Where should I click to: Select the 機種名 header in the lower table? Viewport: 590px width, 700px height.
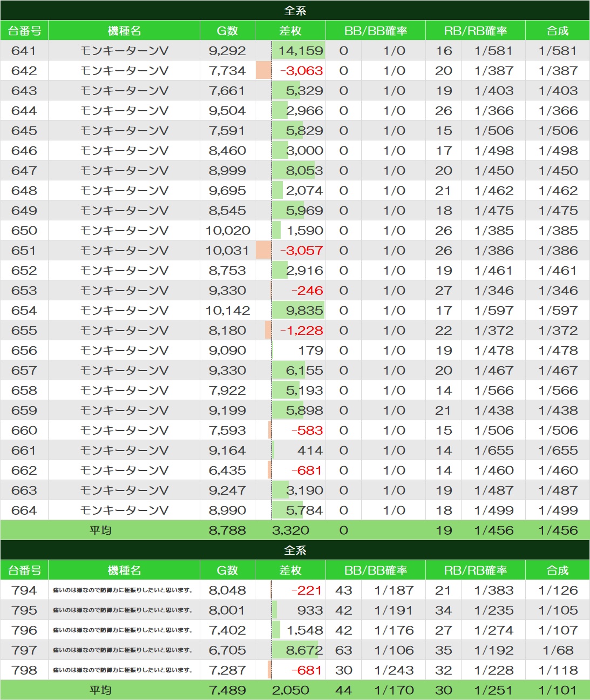point(124,570)
